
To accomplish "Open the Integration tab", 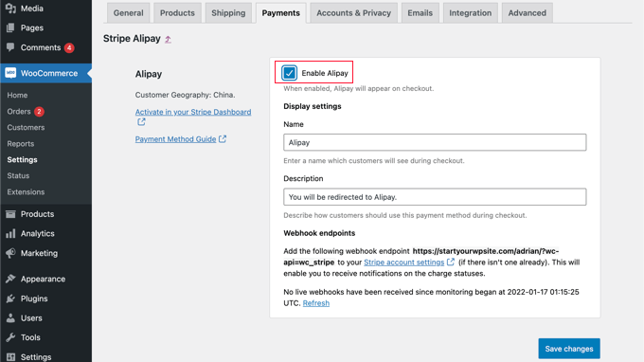I will coord(471,13).
